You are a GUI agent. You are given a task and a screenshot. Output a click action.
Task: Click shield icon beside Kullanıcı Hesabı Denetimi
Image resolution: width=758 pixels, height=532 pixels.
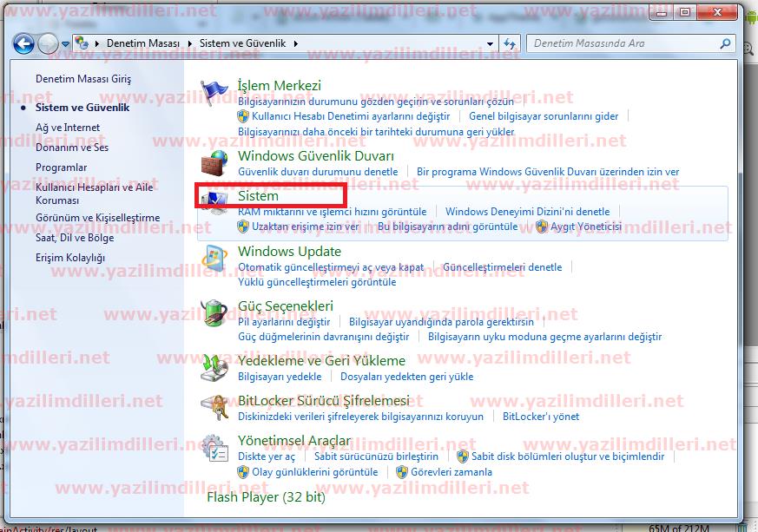tap(242, 116)
